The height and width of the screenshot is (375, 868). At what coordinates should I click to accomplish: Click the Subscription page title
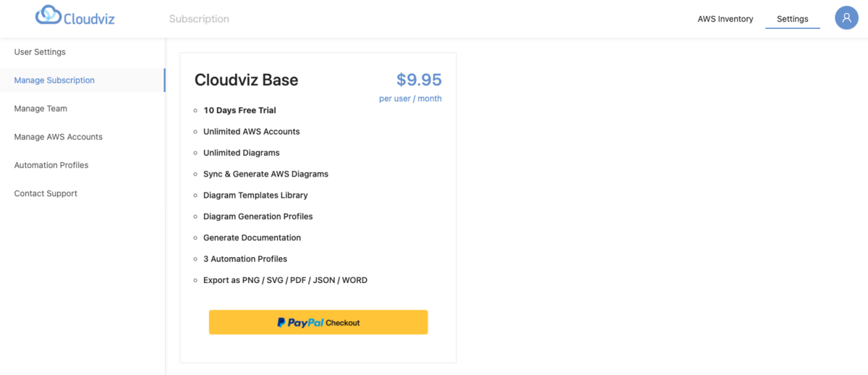[199, 19]
